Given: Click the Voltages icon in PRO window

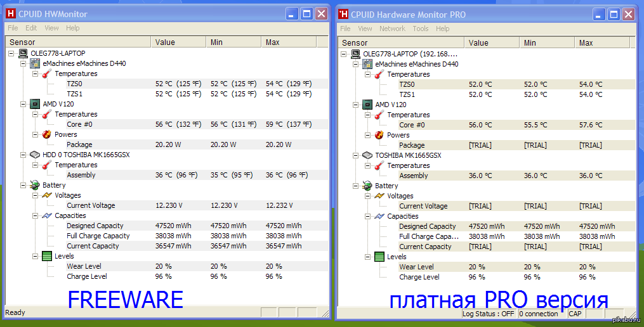Looking at the screenshot, I should [x=379, y=196].
